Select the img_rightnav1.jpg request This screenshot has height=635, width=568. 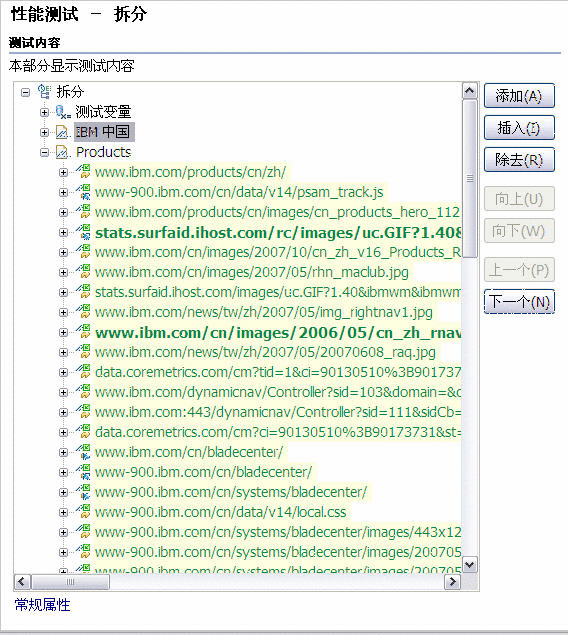(x=264, y=312)
